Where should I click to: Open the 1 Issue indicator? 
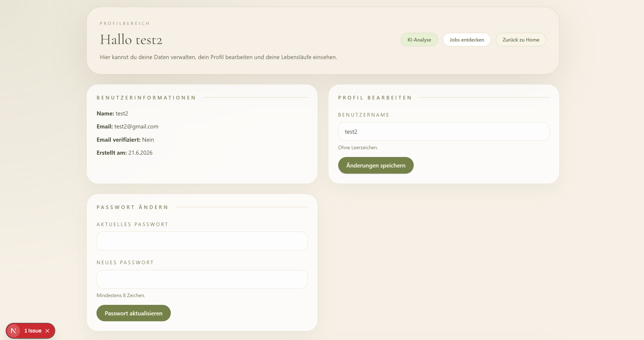(x=33, y=331)
